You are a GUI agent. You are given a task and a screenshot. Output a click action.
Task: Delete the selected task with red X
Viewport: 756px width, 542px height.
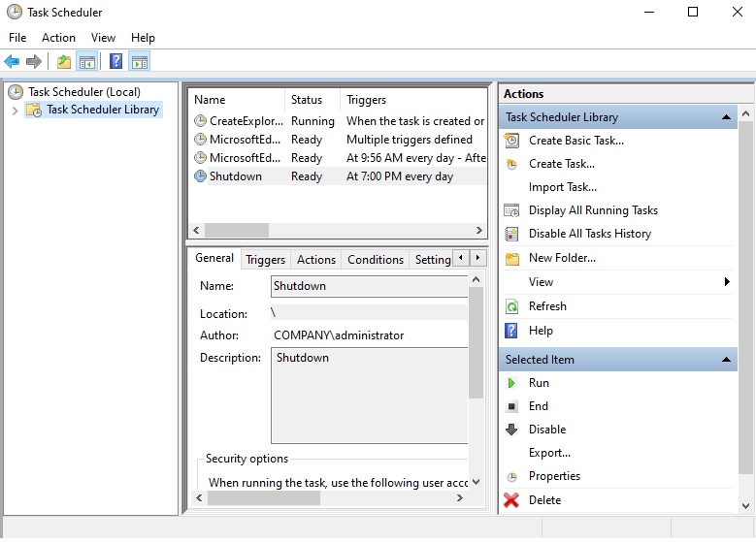click(544, 500)
